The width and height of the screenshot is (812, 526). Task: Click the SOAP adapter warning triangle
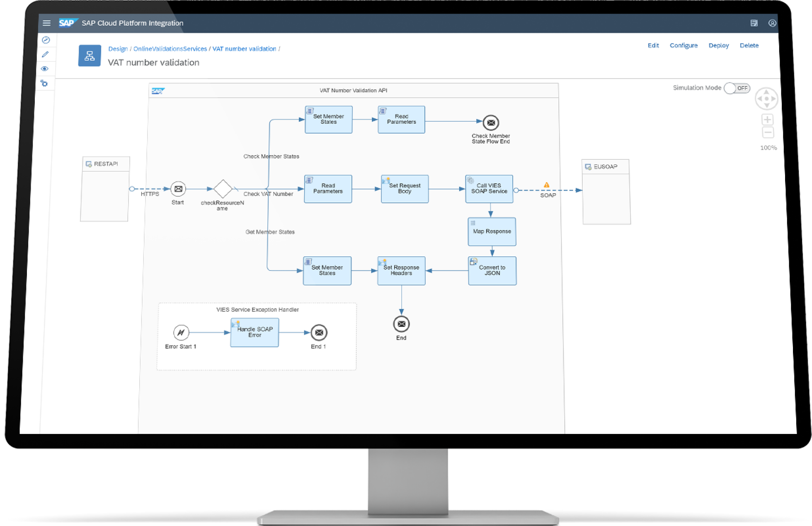(x=546, y=185)
